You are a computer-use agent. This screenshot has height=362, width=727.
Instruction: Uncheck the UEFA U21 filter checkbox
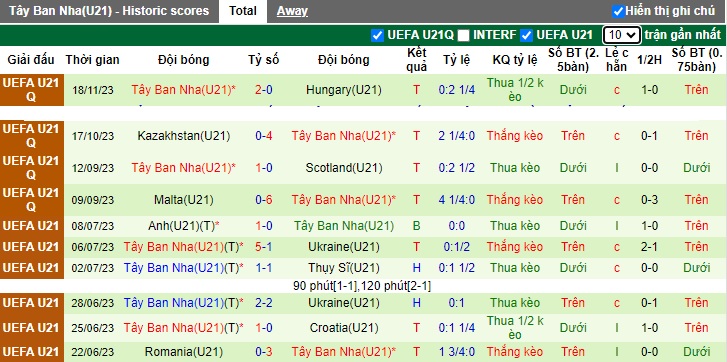pyautogui.click(x=526, y=35)
